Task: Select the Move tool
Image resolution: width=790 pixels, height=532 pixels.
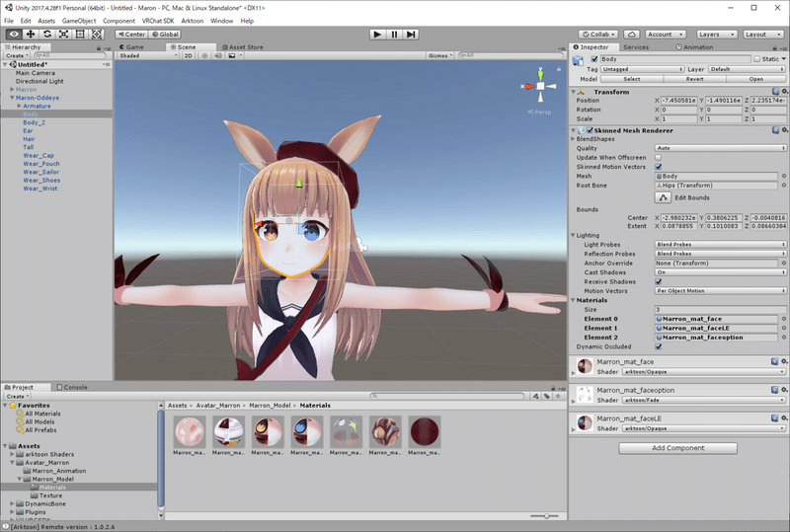Action: [x=31, y=35]
